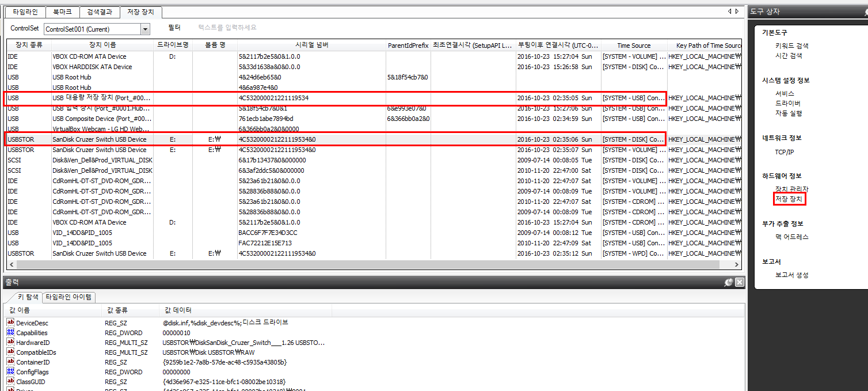The height and width of the screenshot is (391, 868).
Task: Click the 2016-10-23 15:26:58 timestamp cell
Action: click(x=554, y=67)
